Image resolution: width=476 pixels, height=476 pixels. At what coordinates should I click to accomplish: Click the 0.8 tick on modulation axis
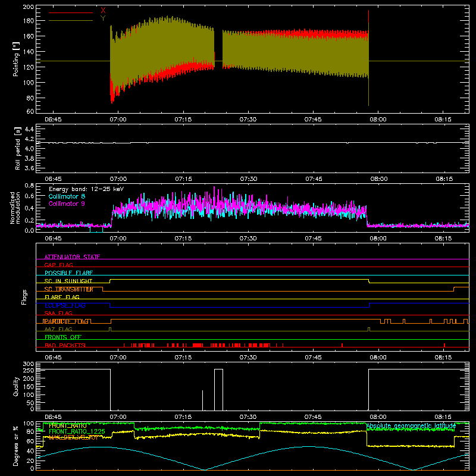tap(29, 185)
